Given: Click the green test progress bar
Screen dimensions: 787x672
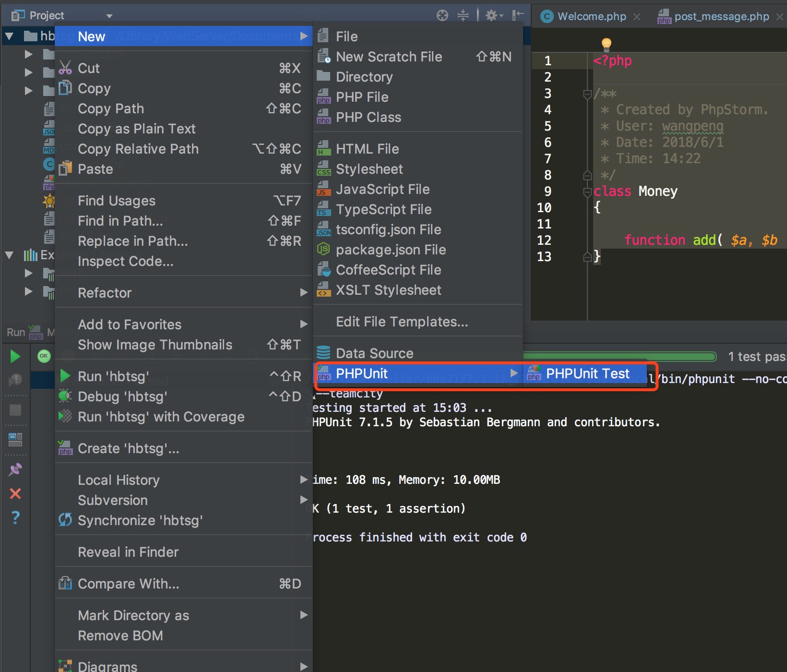Looking at the screenshot, I should click(619, 356).
